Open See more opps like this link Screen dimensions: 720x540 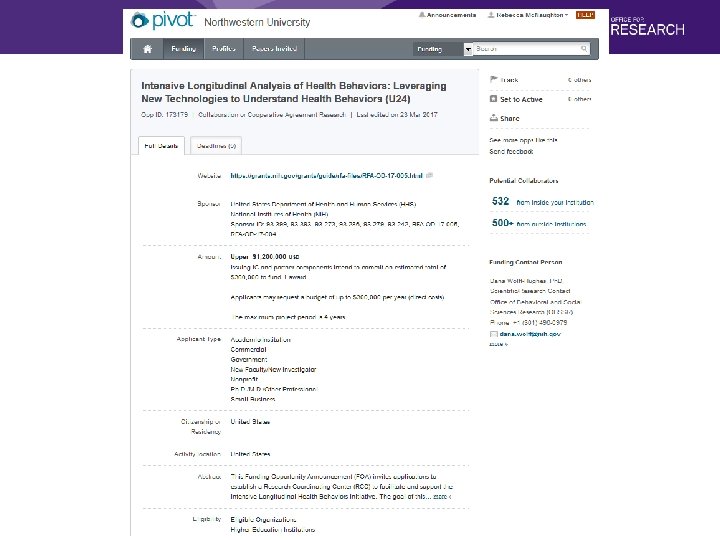point(523,140)
